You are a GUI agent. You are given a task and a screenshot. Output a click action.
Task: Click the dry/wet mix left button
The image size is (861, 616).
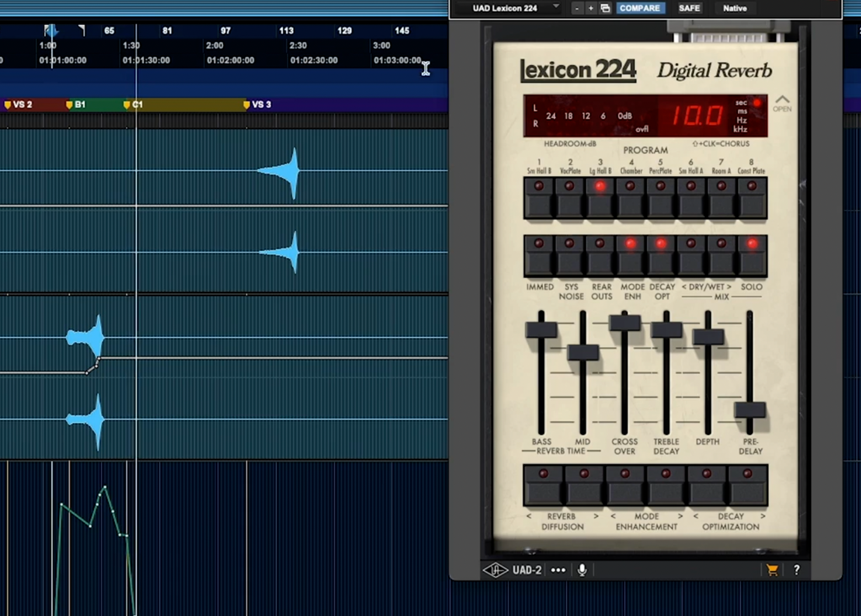tap(691, 257)
